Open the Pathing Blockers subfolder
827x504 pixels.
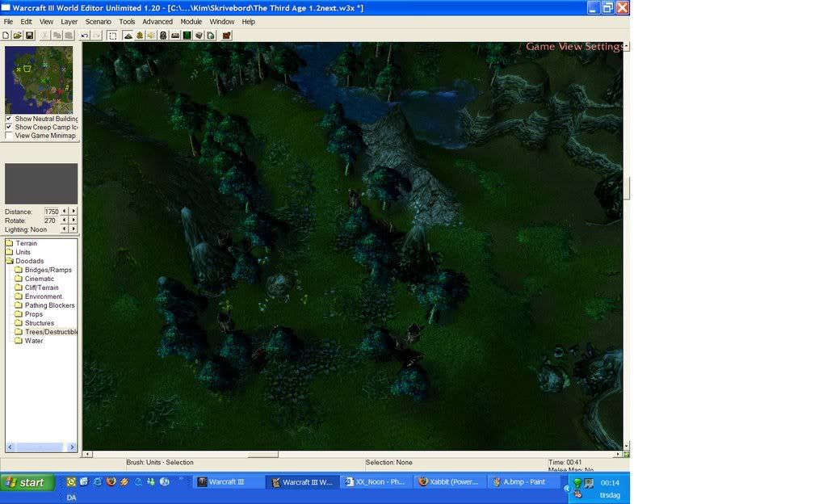click(x=45, y=305)
